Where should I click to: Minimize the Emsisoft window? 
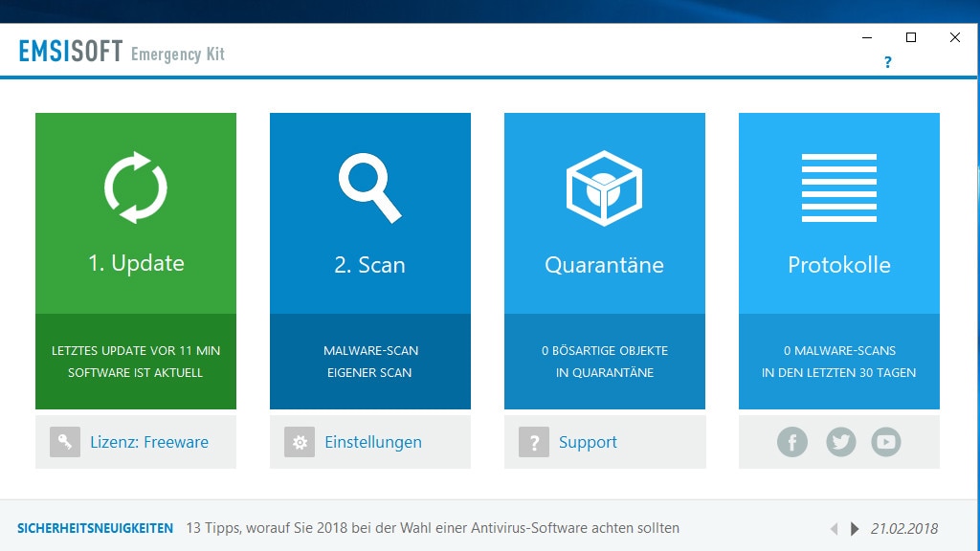(x=867, y=37)
